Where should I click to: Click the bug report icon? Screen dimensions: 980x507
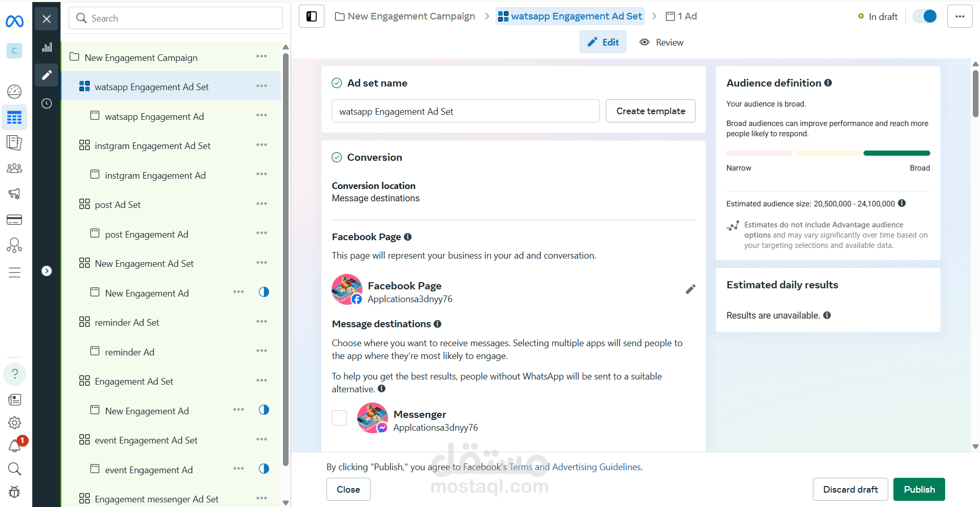coord(14,492)
